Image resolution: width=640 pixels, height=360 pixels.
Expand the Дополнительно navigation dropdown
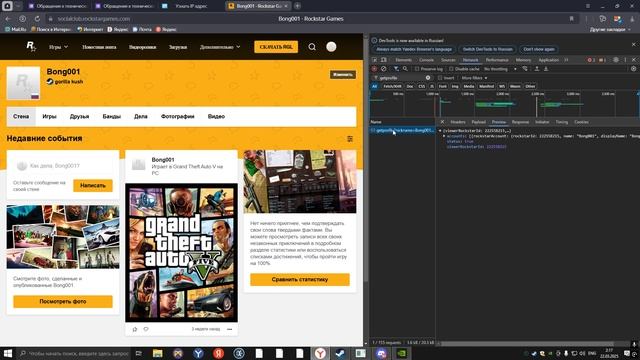coord(220,47)
